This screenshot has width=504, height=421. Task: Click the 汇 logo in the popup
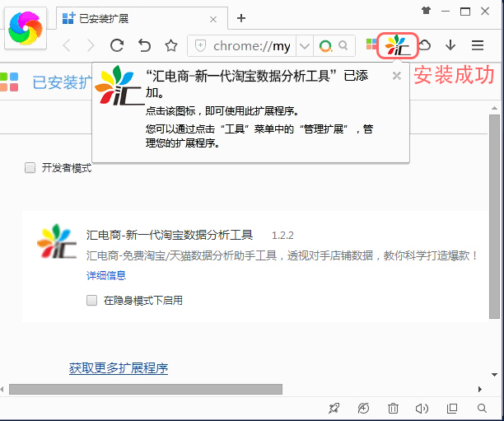(119, 86)
